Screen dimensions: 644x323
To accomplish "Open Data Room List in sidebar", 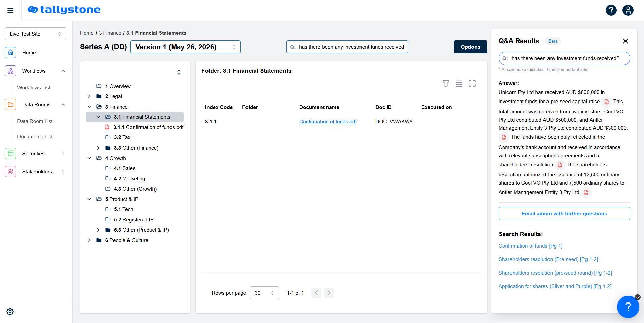I will click(x=35, y=121).
